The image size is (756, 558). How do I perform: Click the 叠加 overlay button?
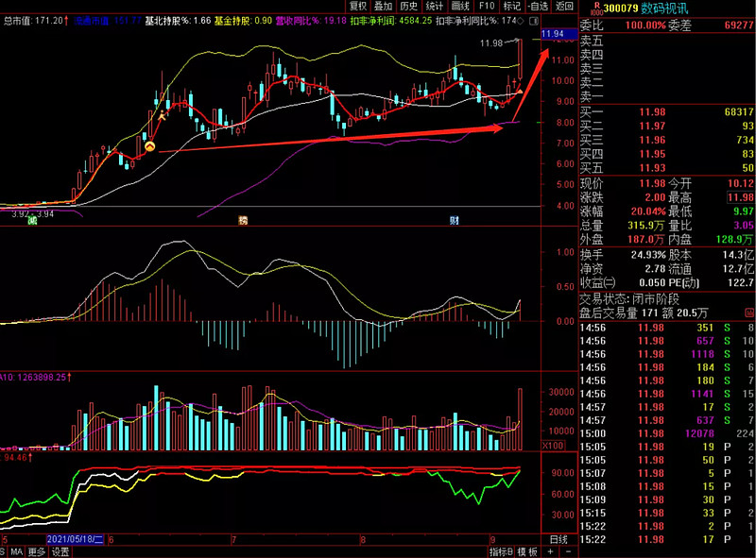pyautogui.click(x=384, y=7)
